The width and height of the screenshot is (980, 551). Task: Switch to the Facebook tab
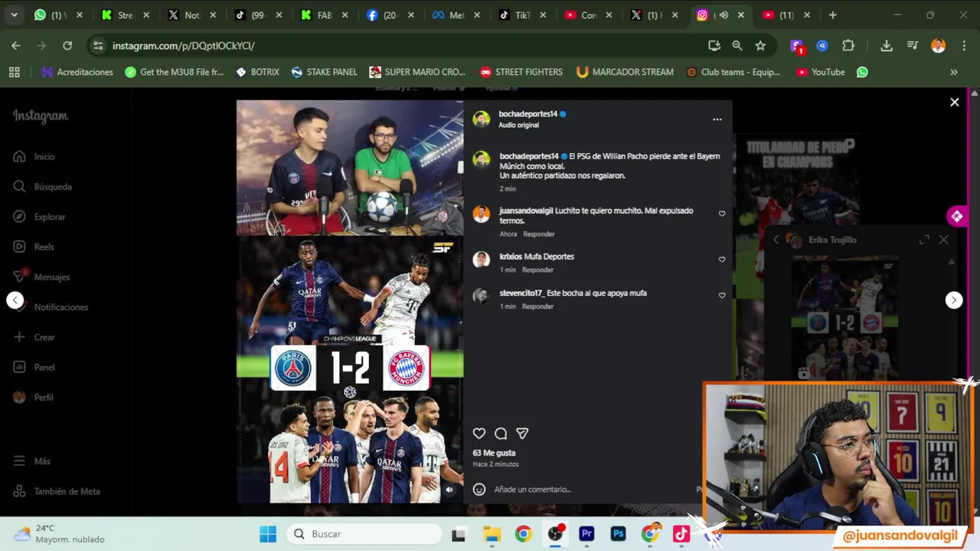pyautogui.click(x=390, y=15)
